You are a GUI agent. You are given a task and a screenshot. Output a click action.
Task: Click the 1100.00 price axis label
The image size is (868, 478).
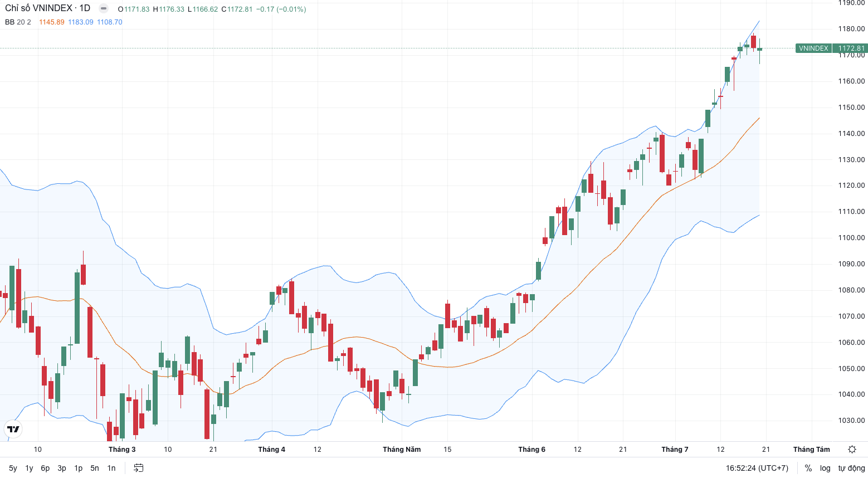(852, 238)
